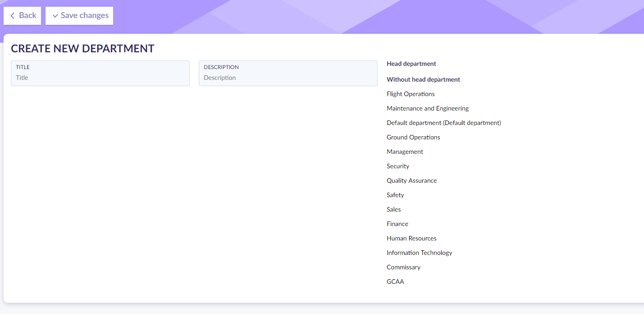Select Maintenance and Engineering department
This screenshot has width=644, height=314.
[428, 108]
